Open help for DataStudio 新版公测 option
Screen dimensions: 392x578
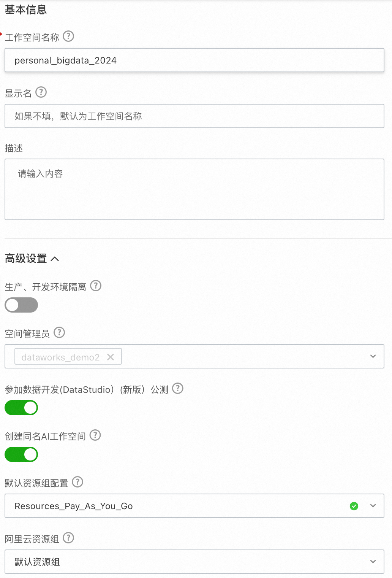[x=177, y=389]
